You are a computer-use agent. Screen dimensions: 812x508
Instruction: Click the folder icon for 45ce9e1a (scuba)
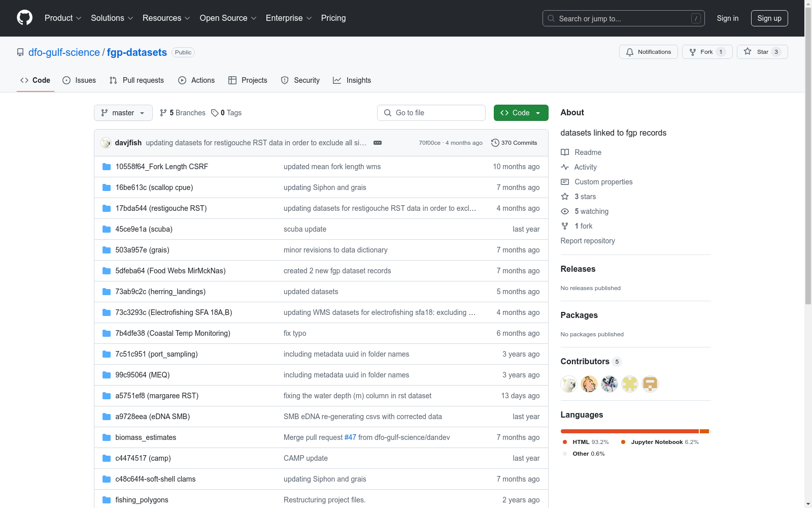point(107,229)
